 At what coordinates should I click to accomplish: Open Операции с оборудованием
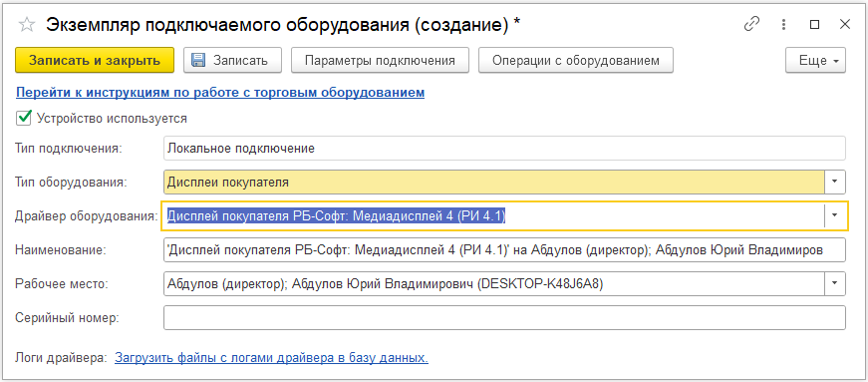(x=576, y=61)
